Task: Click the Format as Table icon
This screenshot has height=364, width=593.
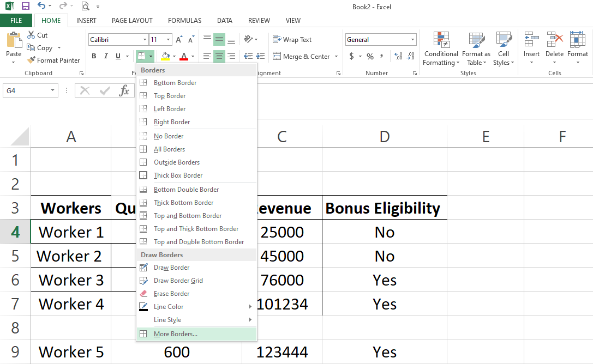Action: [476, 41]
